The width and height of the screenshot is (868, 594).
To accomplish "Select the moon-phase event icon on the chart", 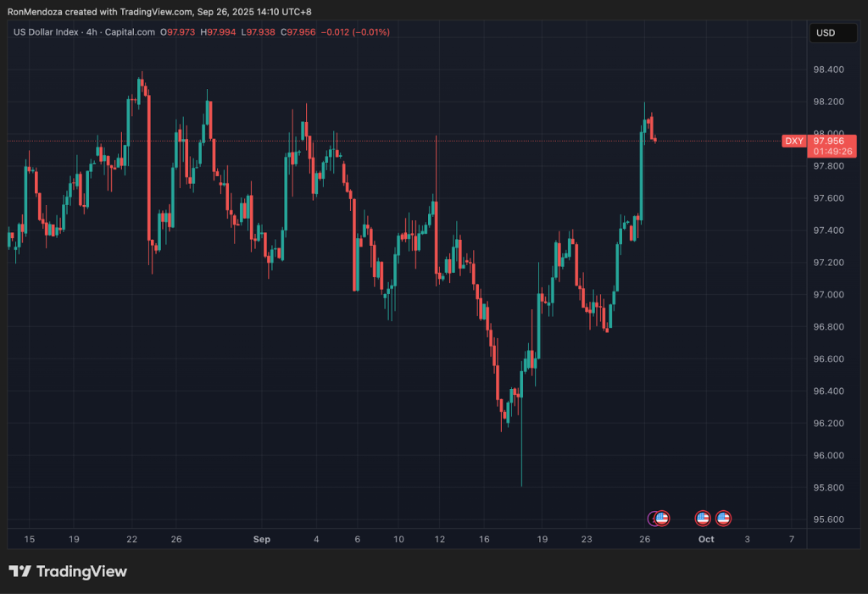I will 653,519.
